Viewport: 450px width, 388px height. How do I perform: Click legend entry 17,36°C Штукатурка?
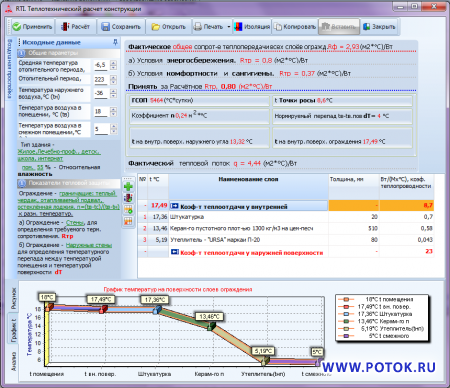pyautogui.click(x=375, y=314)
